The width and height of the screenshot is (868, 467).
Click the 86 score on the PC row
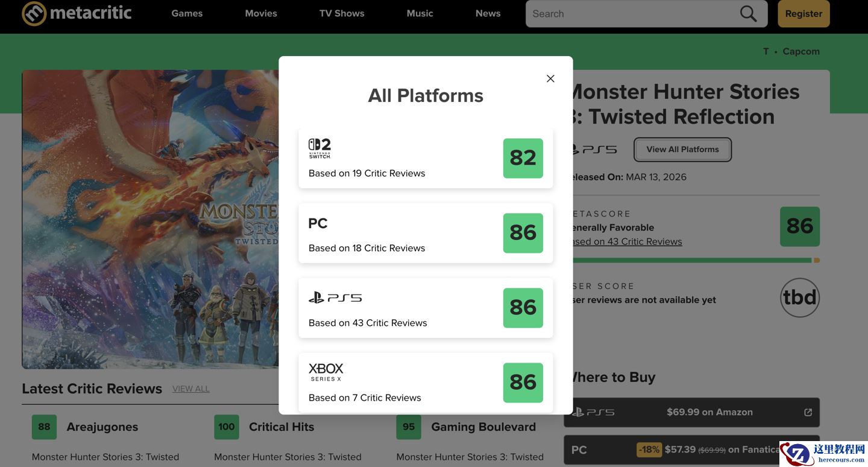click(x=523, y=233)
